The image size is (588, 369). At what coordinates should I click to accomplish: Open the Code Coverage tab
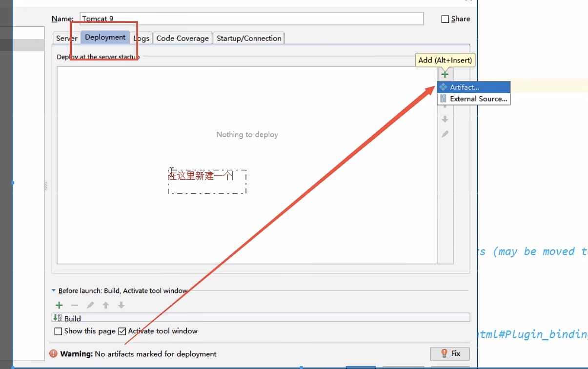click(182, 38)
